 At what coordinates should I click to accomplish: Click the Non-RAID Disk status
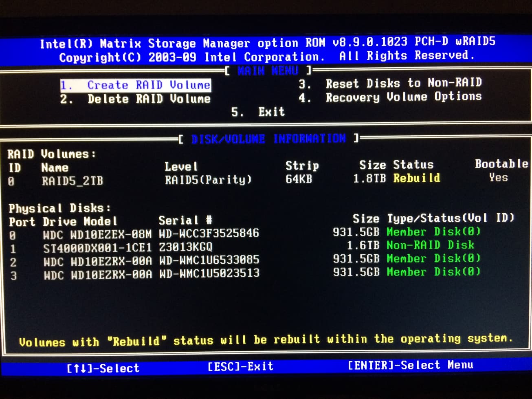click(x=431, y=245)
